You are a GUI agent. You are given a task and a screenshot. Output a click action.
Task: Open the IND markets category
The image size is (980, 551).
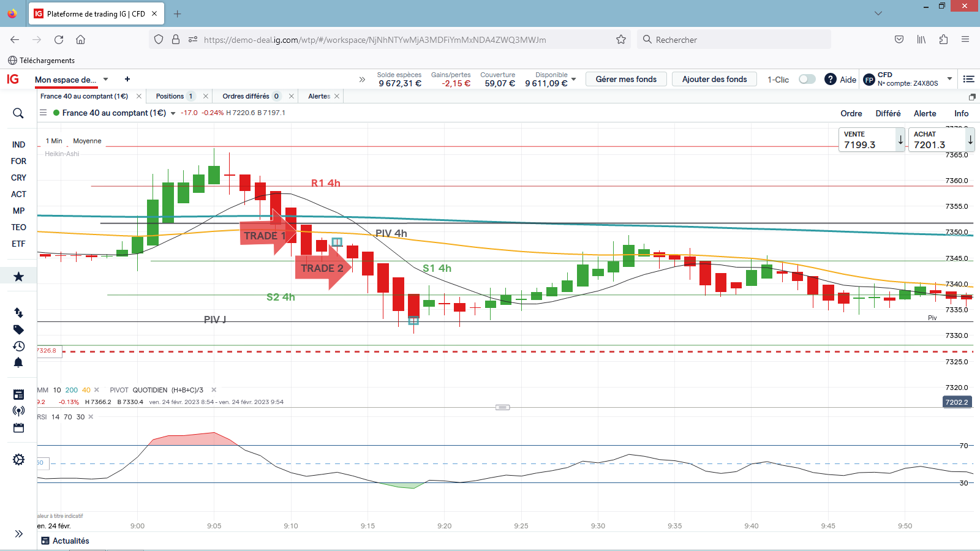(18, 144)
